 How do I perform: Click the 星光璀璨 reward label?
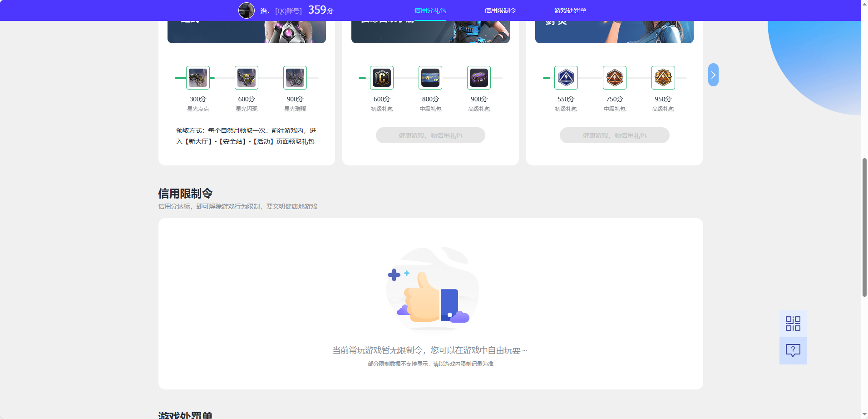(x=295, y=109)
